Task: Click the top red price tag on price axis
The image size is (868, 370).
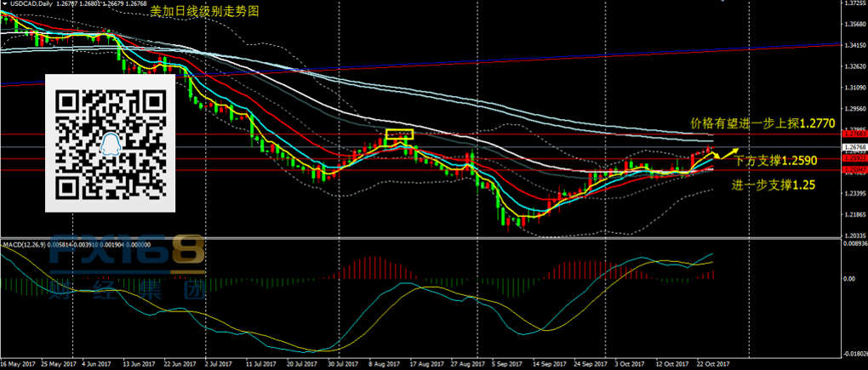Action: [x=853, y=134]
